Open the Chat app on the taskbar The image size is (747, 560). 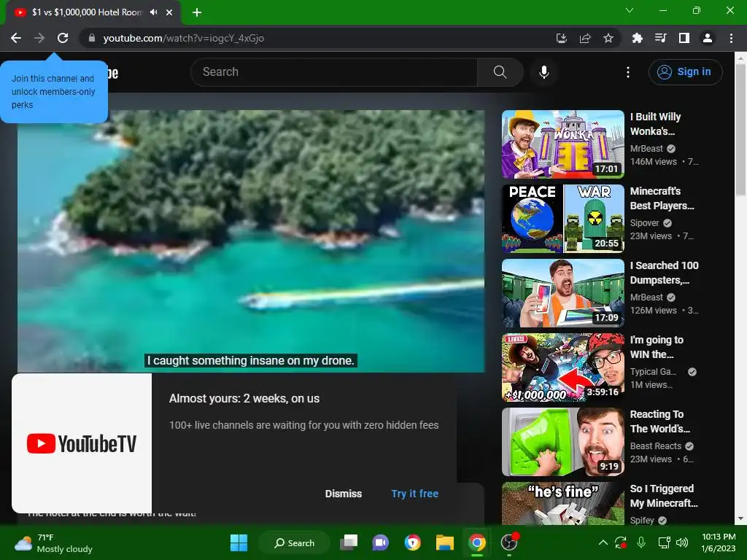[380, 542]
